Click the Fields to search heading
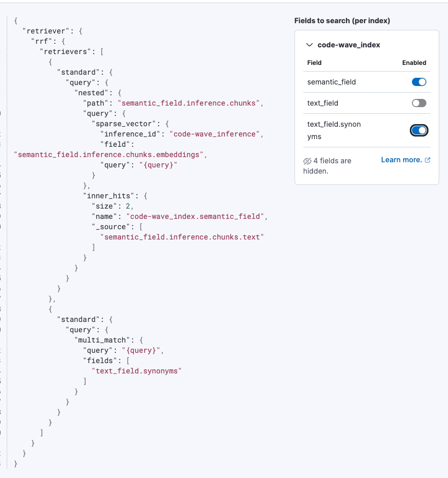The width and height of the screenshot is (448, 478). [x=342, y=21]
